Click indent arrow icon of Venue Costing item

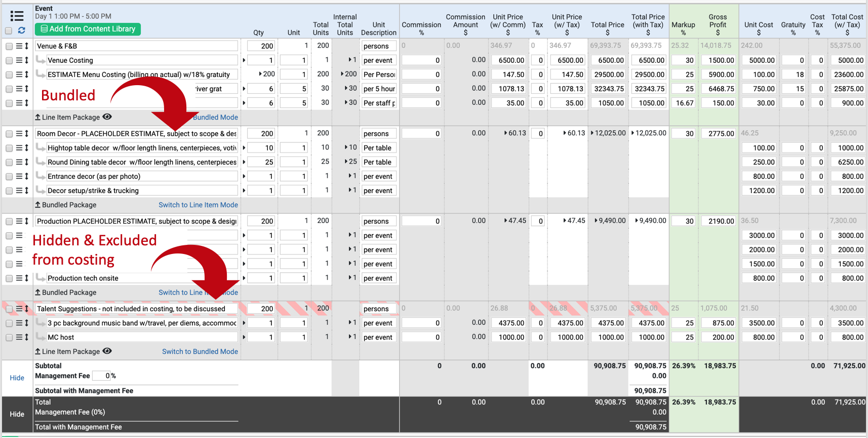pyautogui.click(x=41, y=60)
